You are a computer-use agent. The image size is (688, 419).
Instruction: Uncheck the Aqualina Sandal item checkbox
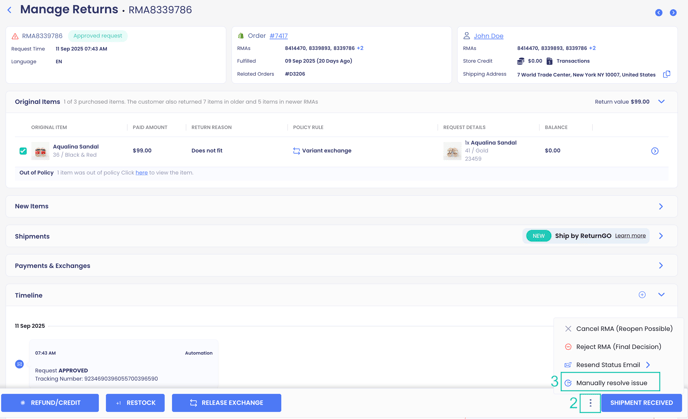(23, 151)
